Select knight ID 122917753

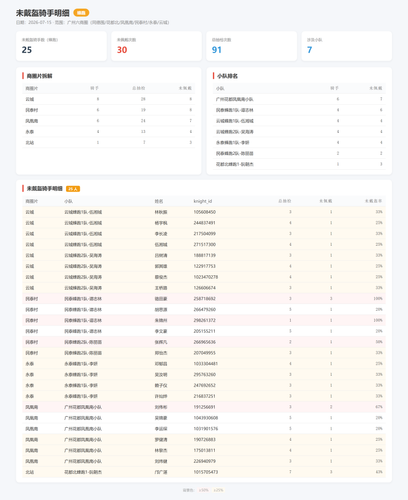pos(205,266)
